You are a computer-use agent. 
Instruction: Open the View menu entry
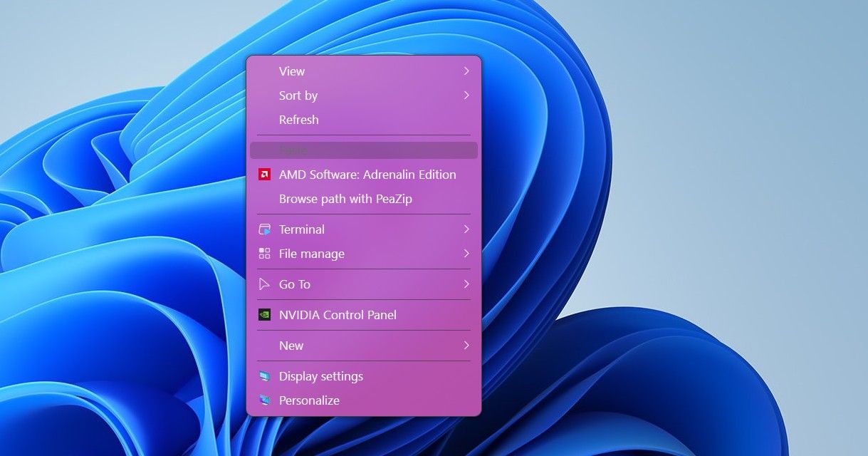click(x=364, y=71)
